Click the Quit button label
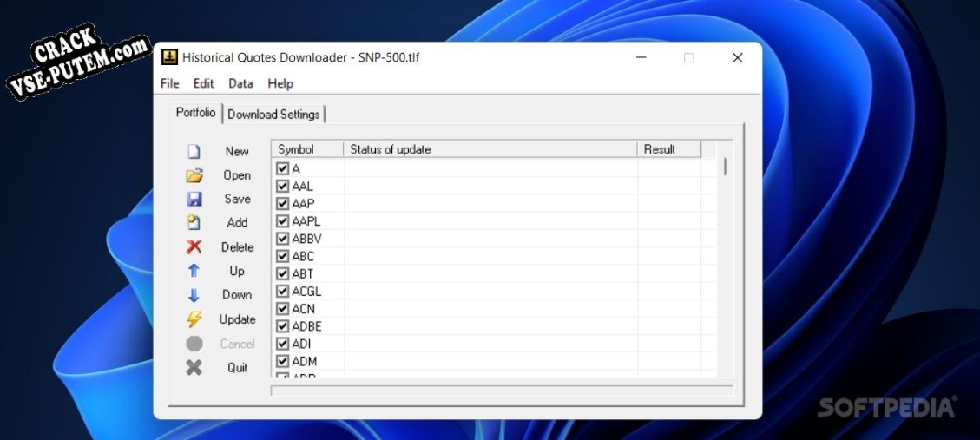The width and height of the screenshot is (980, 440). (238, 367)
